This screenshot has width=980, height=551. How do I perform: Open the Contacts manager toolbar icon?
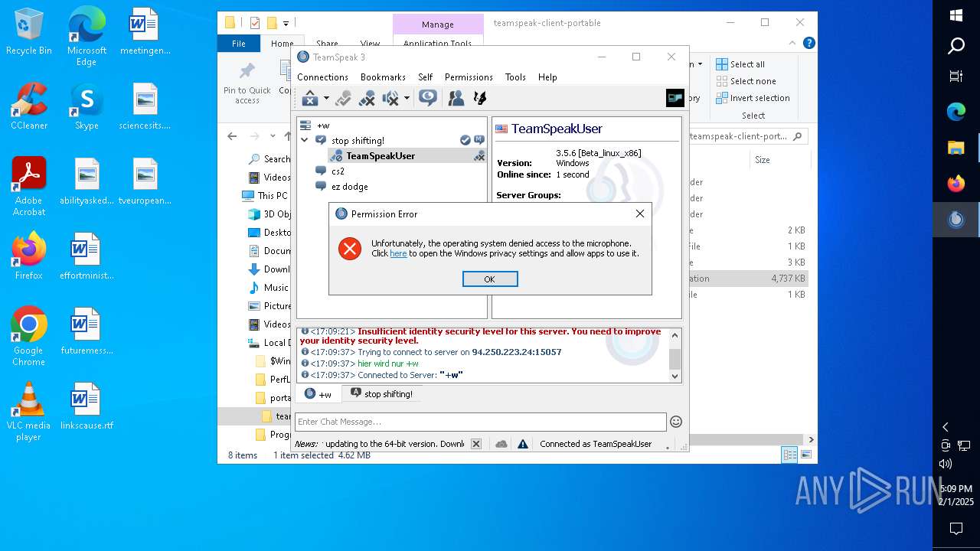[x=456, y=98]
